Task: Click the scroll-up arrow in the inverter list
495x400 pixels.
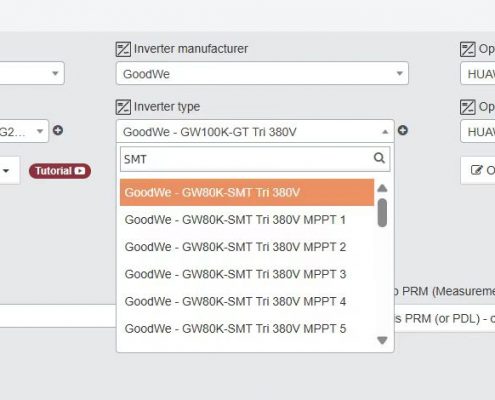Action: 382,188
